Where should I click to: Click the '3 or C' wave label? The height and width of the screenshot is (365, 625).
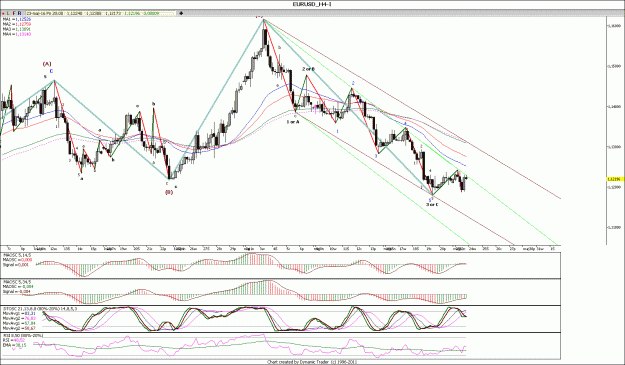[432, 204]
